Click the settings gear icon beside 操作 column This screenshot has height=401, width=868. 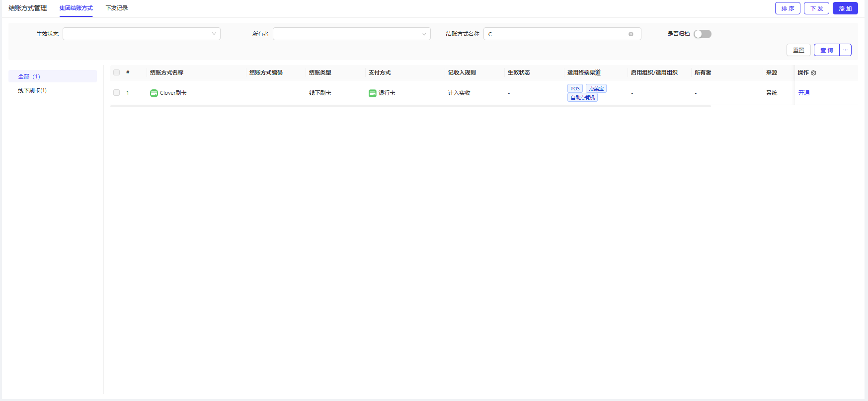click(x=813, y=72)
